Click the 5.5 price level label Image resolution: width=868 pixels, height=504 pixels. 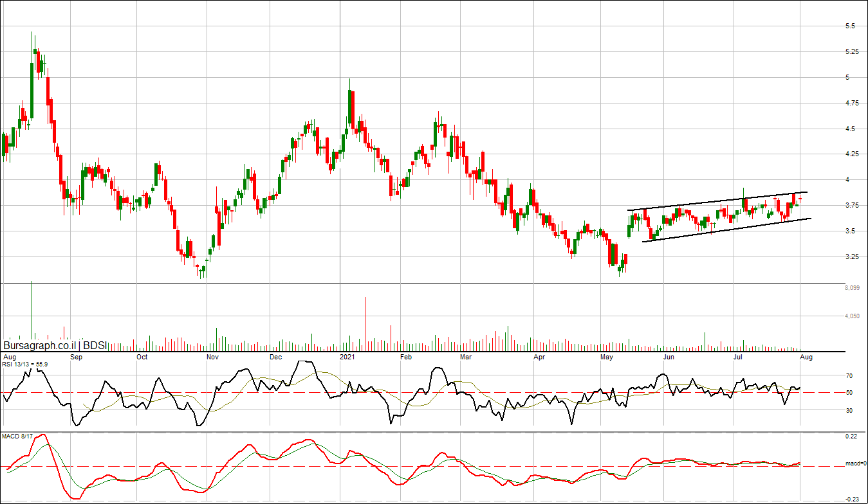pos(850,26)
